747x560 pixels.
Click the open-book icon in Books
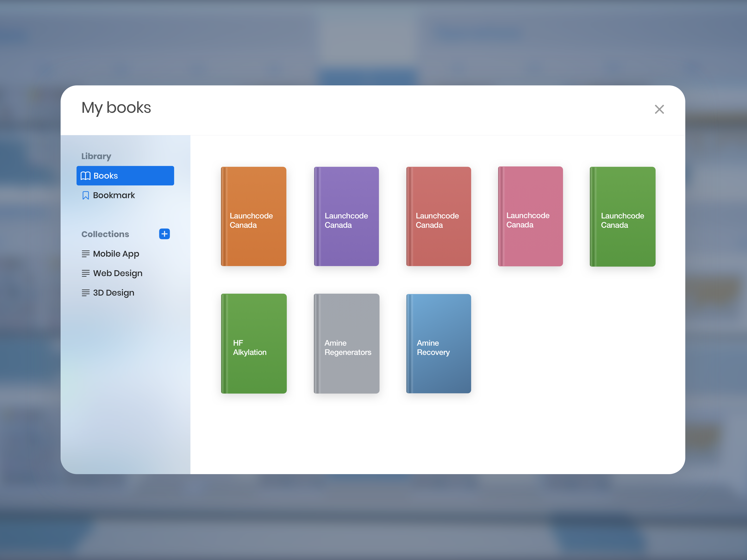click(x=85, y=176)
